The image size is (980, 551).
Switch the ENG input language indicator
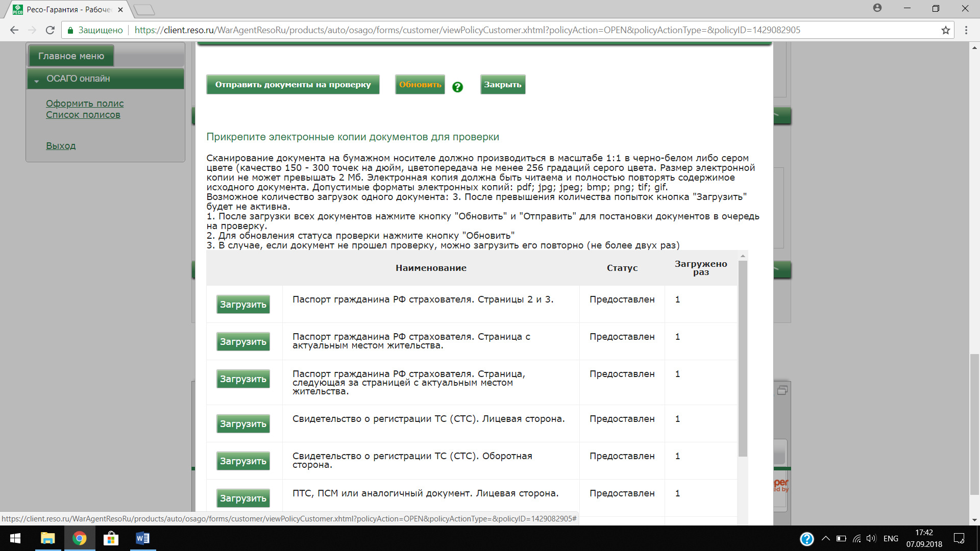tap(891, 539)
